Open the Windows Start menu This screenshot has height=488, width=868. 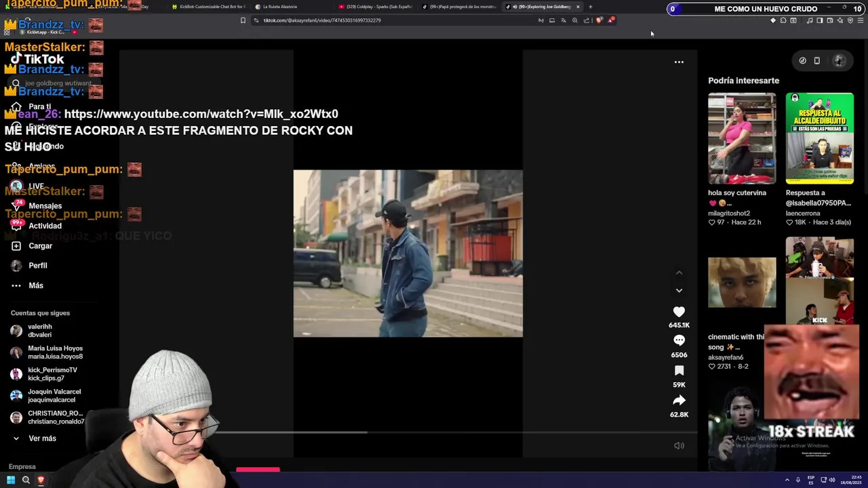(11, 480)
